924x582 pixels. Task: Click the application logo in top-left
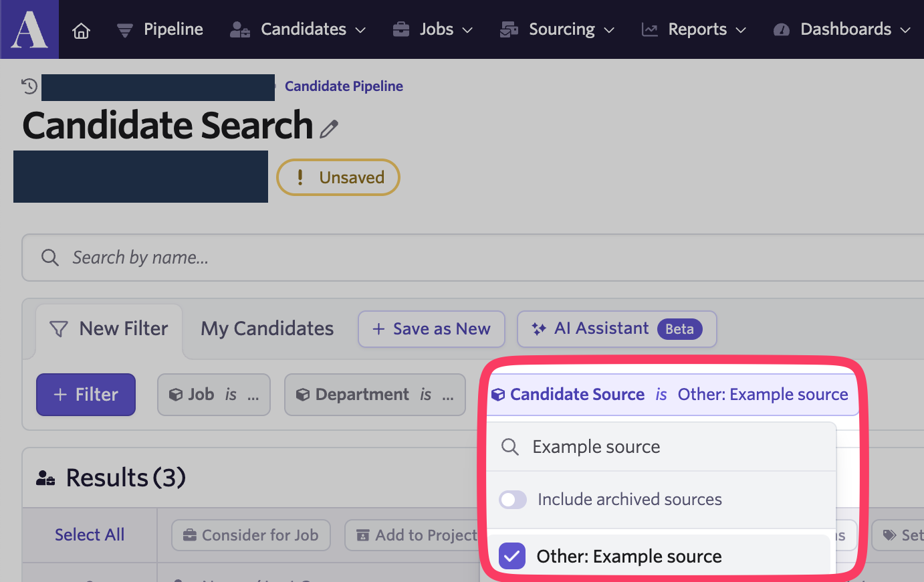tap(29, 29)
